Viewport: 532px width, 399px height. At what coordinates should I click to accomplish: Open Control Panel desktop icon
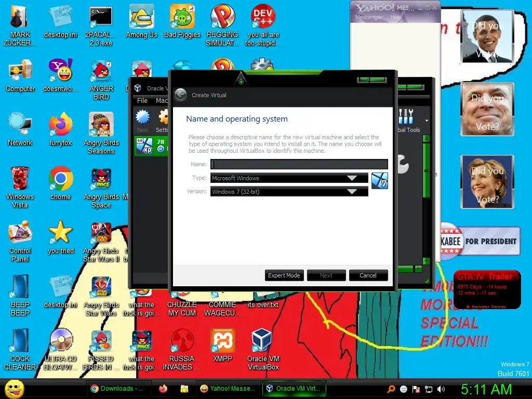pyautogui.click(x=20, y=241)
